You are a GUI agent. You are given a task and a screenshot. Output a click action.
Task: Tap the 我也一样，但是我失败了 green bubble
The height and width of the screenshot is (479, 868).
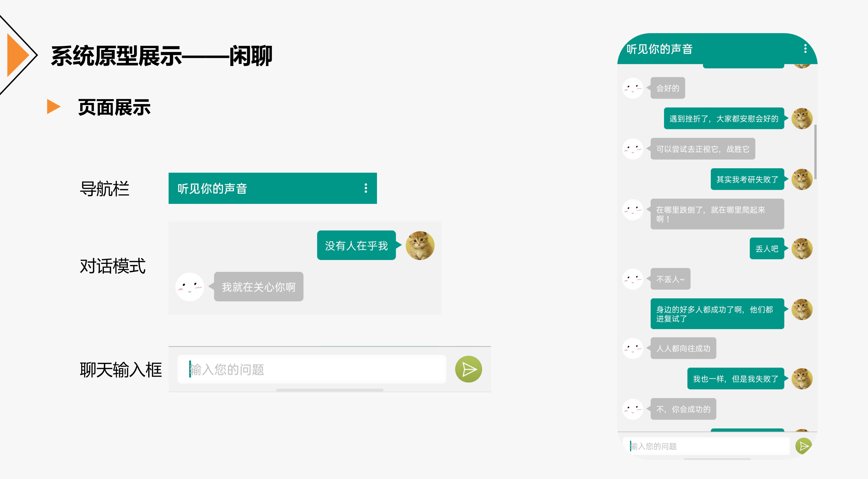coord(736,379)
